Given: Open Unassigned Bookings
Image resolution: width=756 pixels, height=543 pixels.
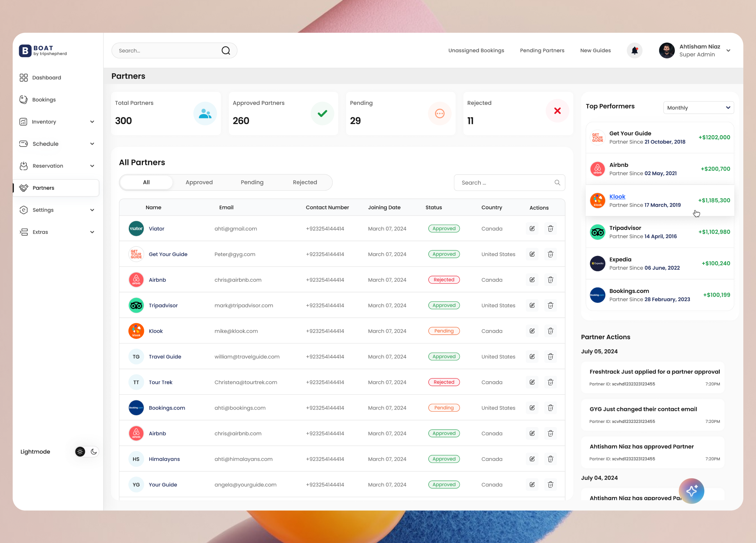Looking at the screenshot, I should coord(476,50).
